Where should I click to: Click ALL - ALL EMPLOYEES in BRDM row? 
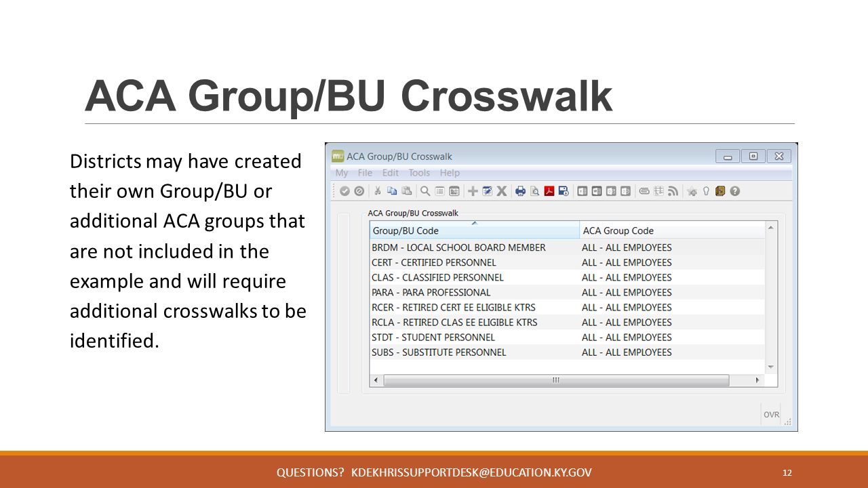pos(627,247)
